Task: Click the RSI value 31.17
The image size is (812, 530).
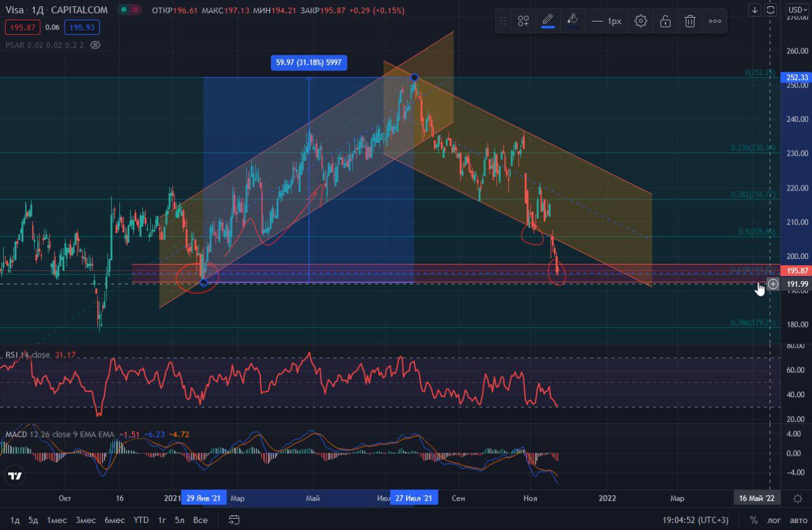Action: point(65,355)
